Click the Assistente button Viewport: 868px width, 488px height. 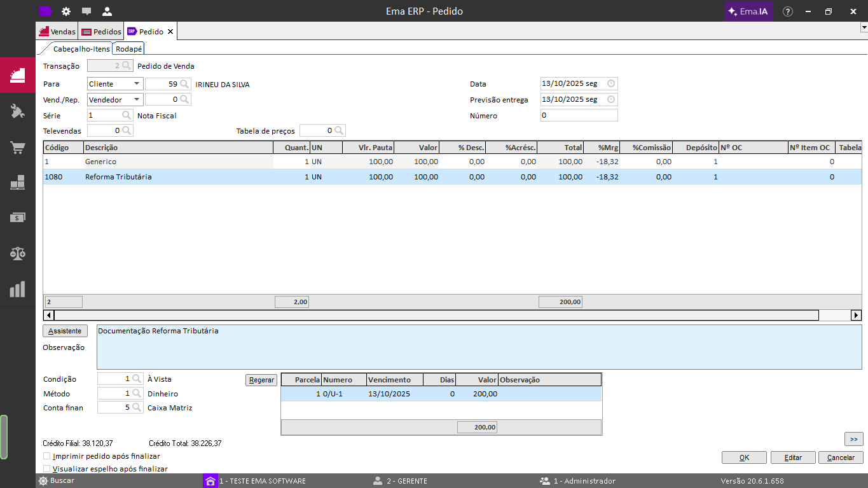[x=65, y=331]
